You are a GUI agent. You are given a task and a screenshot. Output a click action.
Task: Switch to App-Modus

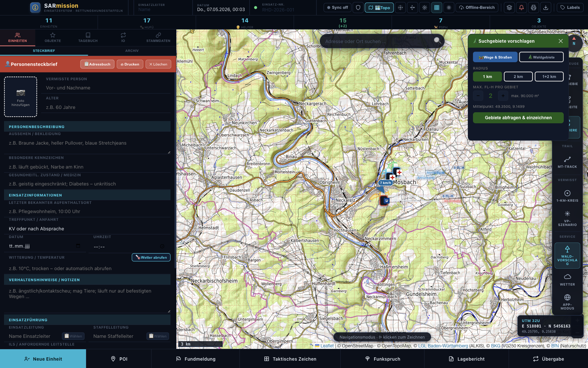[x=567, y=302]
